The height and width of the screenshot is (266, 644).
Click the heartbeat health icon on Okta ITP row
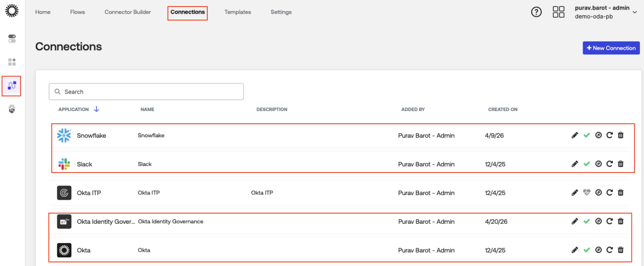pos(586,193)
